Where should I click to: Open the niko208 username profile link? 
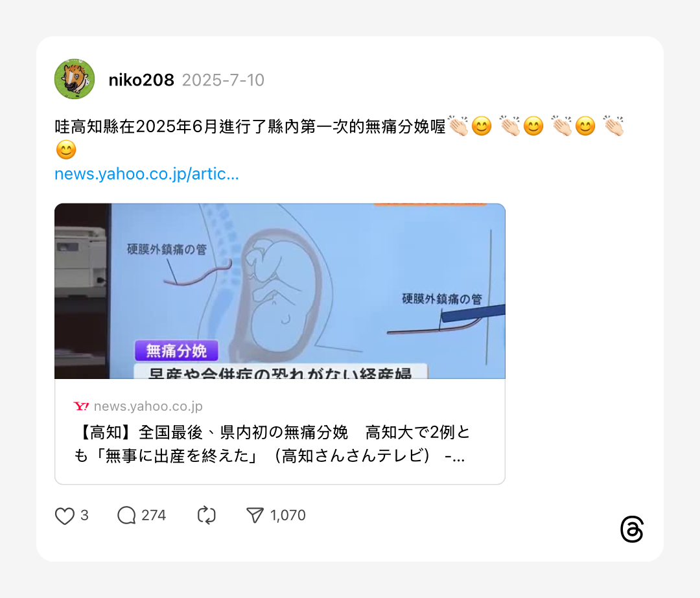[141, 80]
